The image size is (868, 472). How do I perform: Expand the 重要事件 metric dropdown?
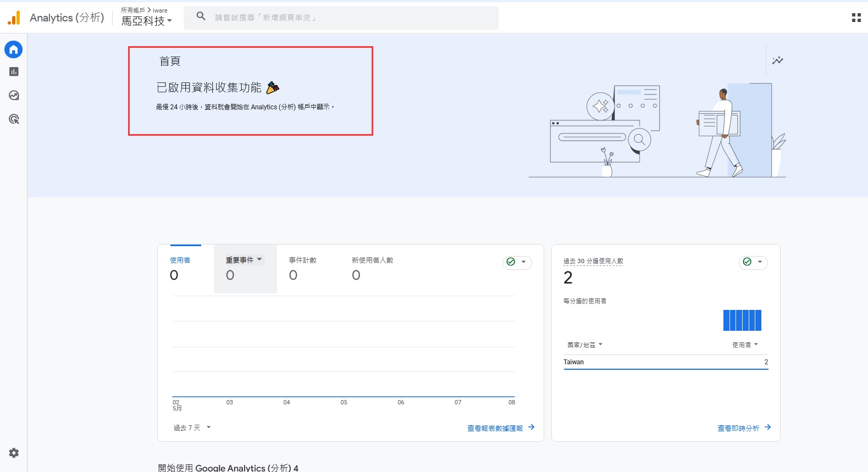[245, 260]
